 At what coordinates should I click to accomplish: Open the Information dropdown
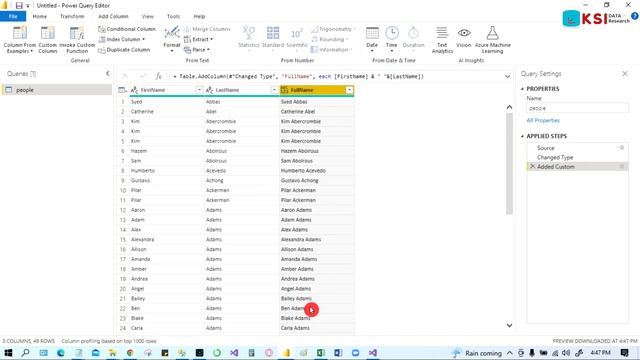point(332,50)
